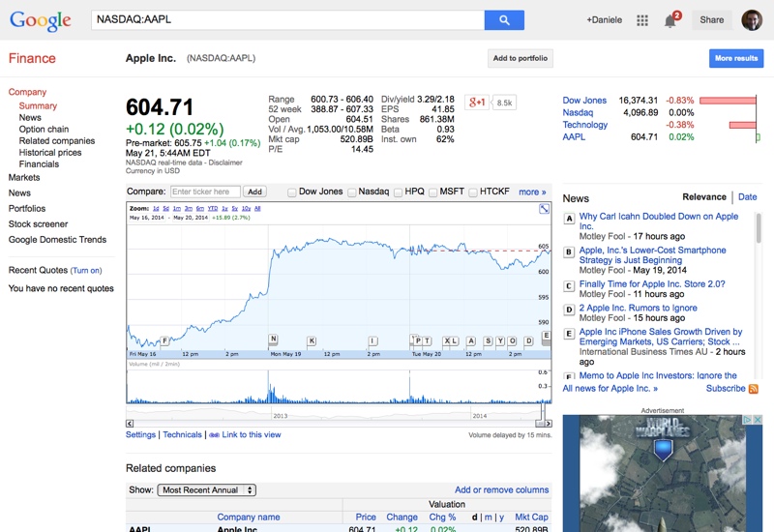
Task: Open Historical prices in sidebar
Action: pyautogui.click(x=50, y=153)
